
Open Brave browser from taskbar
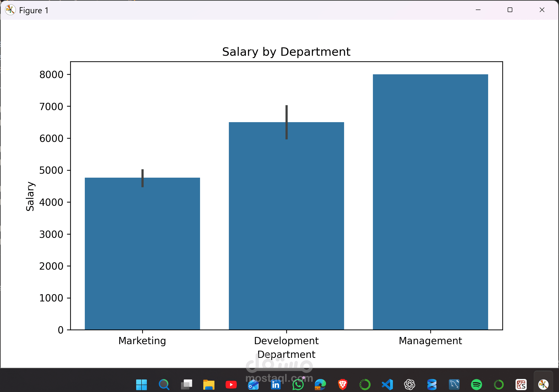[x=342, y=385]
